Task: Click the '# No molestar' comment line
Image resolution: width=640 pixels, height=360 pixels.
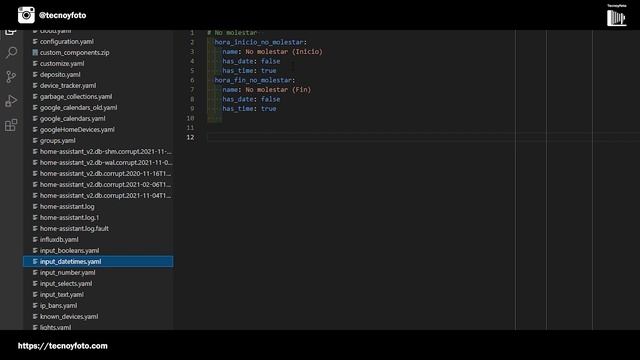Action: tap(232, 33)
